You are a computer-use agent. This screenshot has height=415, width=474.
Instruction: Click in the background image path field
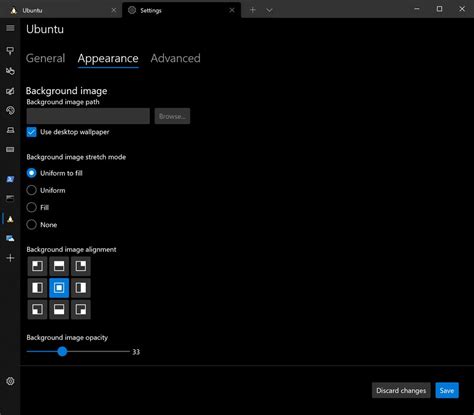click(x=88, y=116)
